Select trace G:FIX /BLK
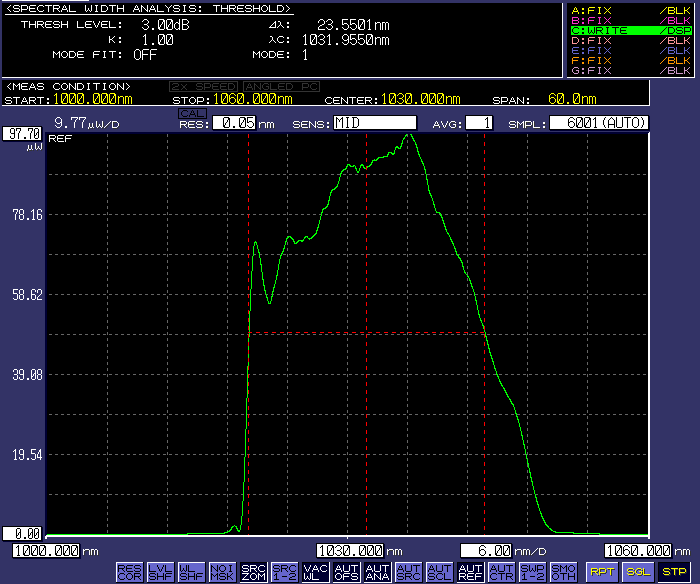This screenshot has height=584, width=700. click(x=631, y=71)
